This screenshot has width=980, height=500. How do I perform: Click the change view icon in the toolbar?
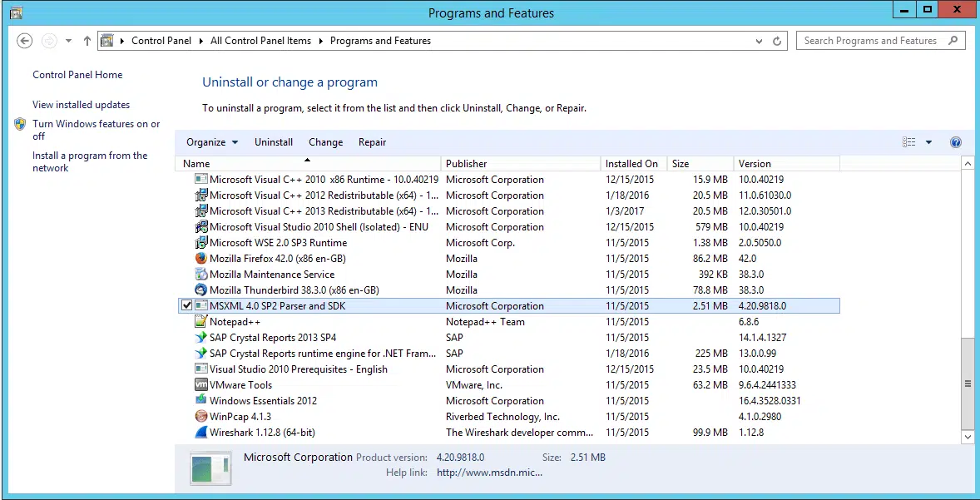click(x=908, y=142)
